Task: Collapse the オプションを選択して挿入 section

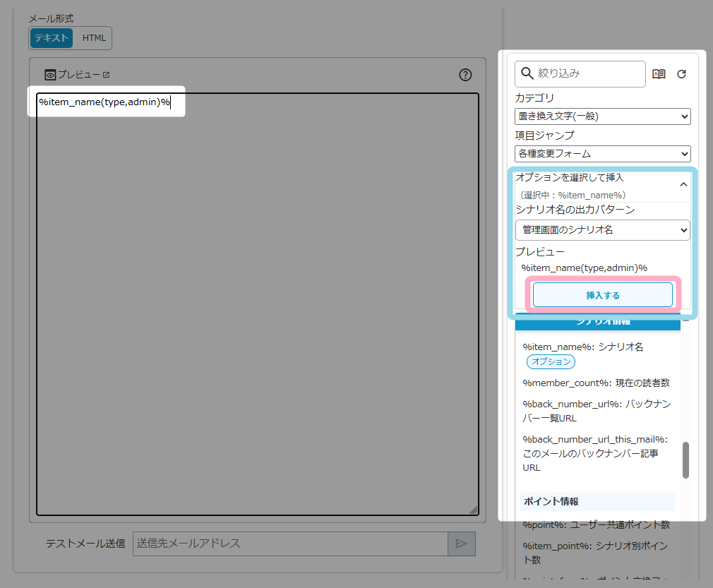Action: point(683,185)
